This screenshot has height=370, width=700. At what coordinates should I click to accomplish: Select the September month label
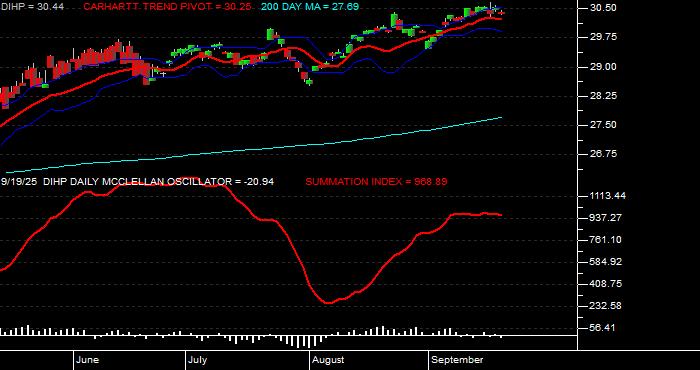point(457,360)
